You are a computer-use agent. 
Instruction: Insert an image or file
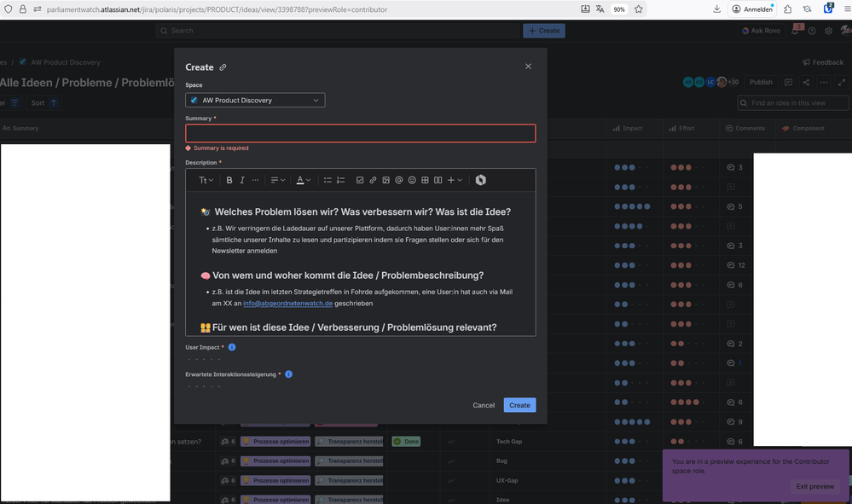tap(385, 180)
